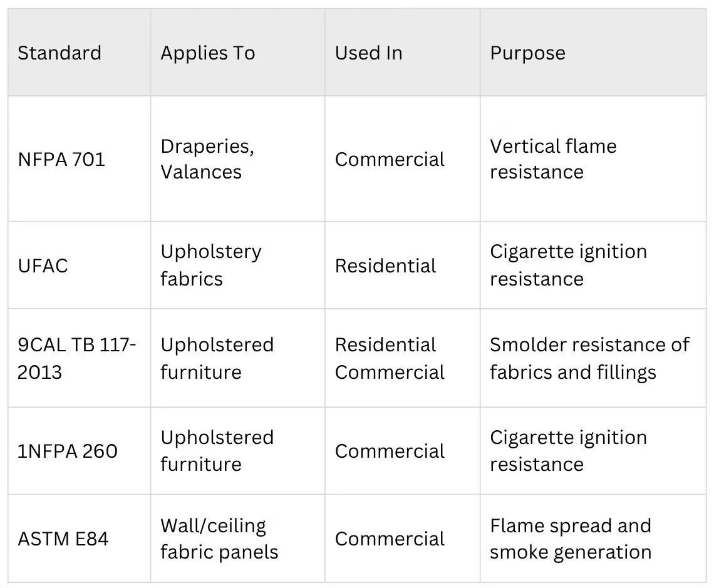The image size is (714, 588).
Task: Click Commercial in the ASTM E84 row
Action: (403, 539)
